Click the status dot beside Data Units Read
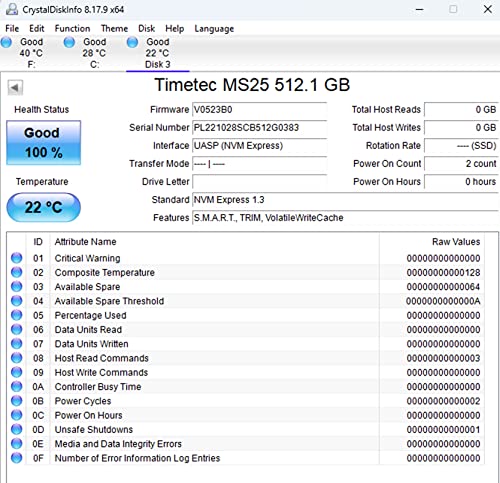The width and height of the screenshot is (500, 483). coord(16,329)
